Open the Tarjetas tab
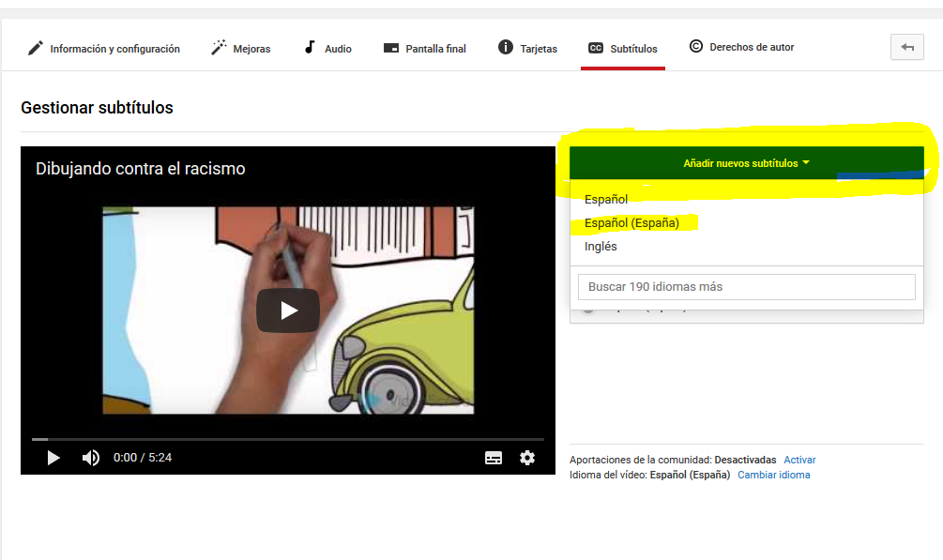Image resolution: width=943 pixels, height=560 pixels. coord(527,49)
